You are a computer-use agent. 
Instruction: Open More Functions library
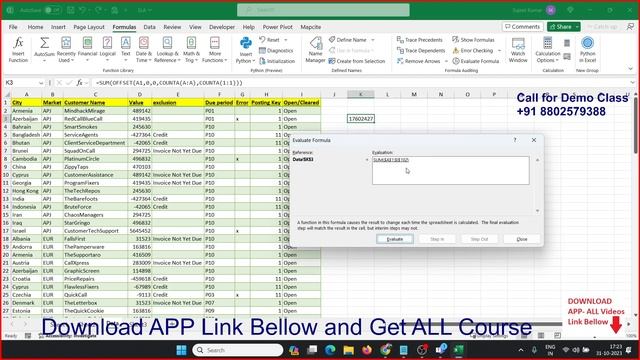pos(215,50)
